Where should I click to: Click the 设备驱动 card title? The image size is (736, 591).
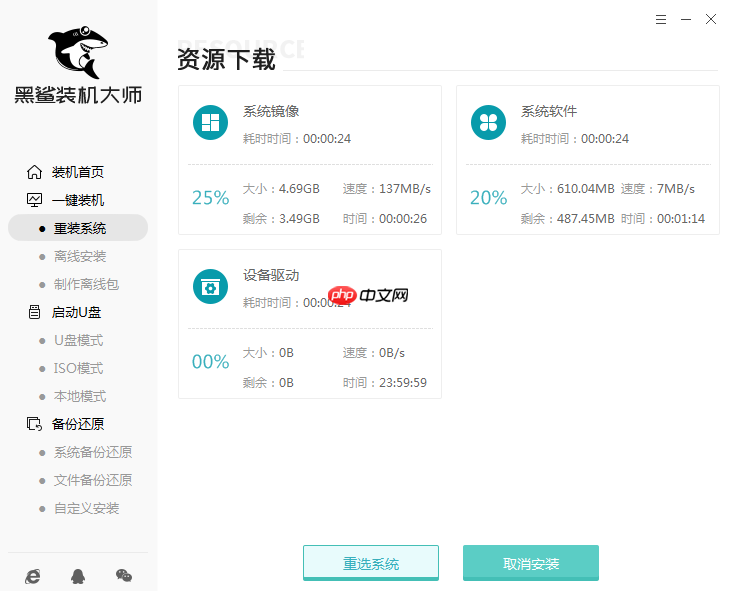coord(271,275)
